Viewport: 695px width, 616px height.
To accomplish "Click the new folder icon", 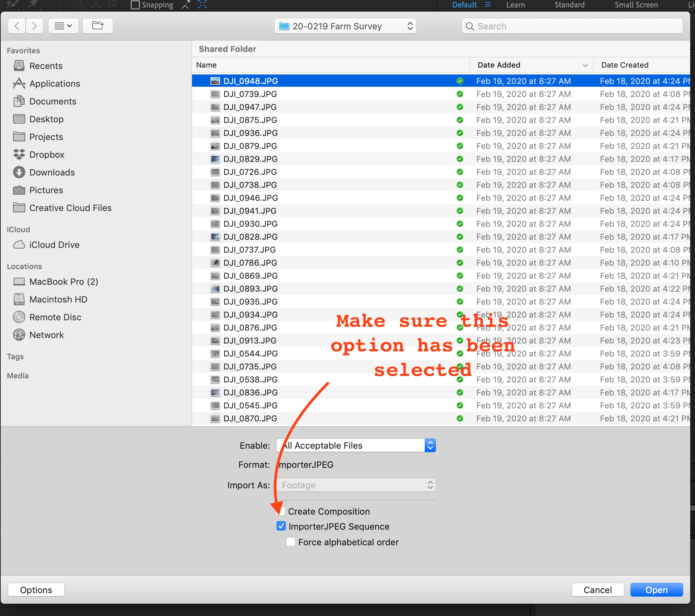I will click(98, 26).
